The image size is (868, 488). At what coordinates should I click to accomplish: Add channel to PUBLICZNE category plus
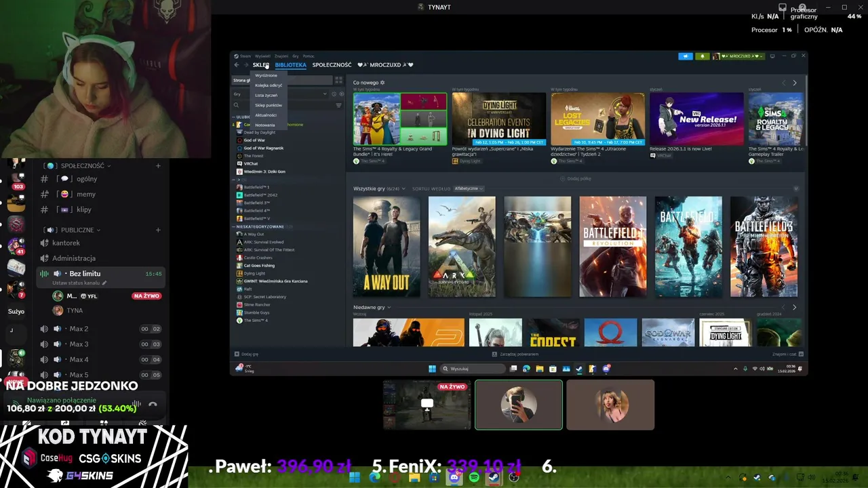[x=158, y=230]
